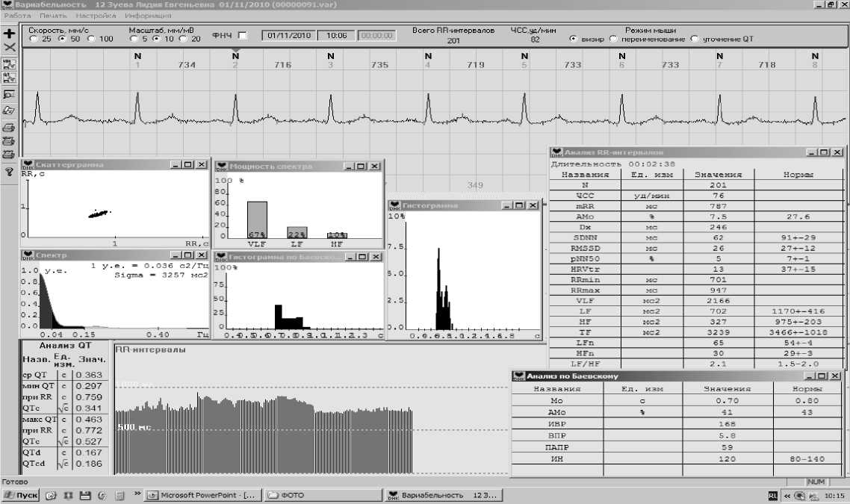Click the heart icon in Скаттерграмма title bar

[x=28, y=165]
